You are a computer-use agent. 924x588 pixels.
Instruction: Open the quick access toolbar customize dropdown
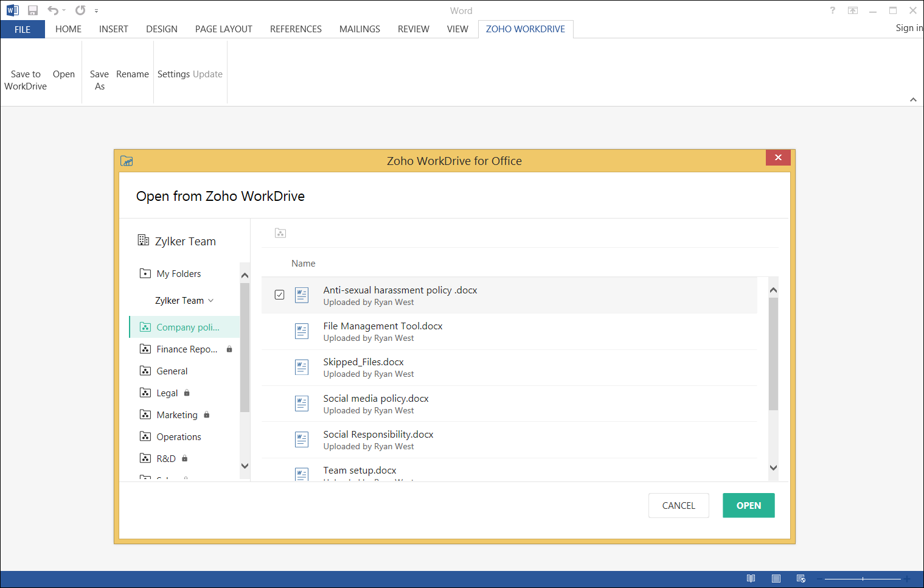97,11
